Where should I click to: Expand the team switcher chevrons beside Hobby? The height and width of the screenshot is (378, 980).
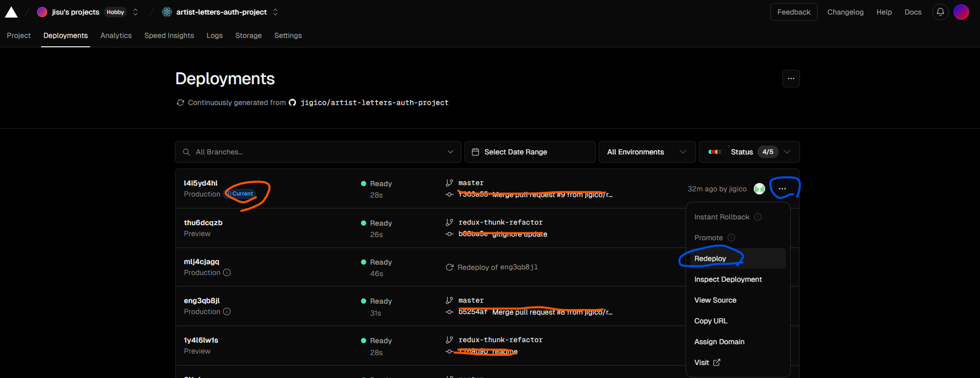pos(136,12)
